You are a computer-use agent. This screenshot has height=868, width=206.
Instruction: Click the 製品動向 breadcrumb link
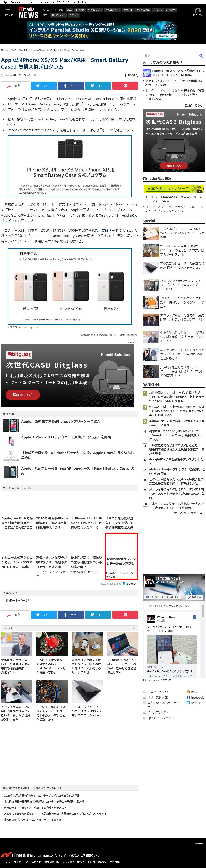pos(23,50)
